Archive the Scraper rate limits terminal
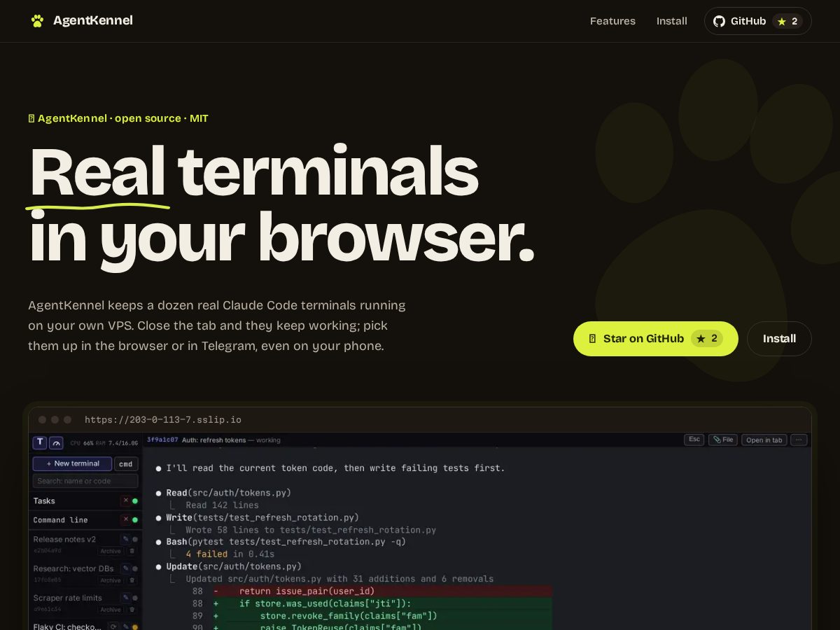The height and width of the screenshot is (630, 840). pyautogui.click(x=110, y=610)
